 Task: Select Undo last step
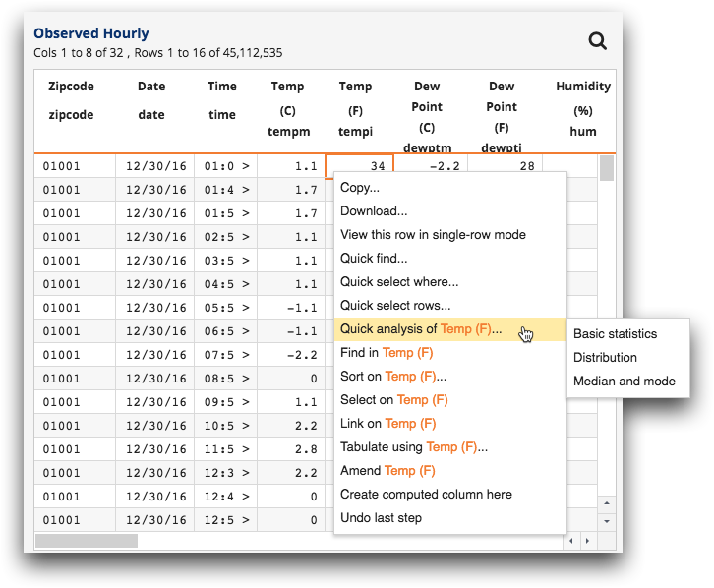[x=449, y=518]
